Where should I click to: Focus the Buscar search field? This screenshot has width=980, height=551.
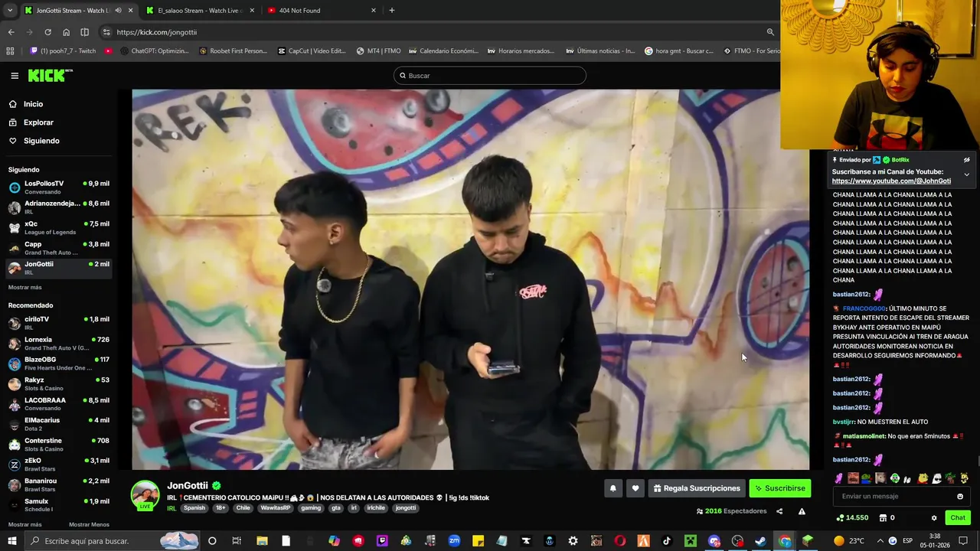tap(490, 76)
